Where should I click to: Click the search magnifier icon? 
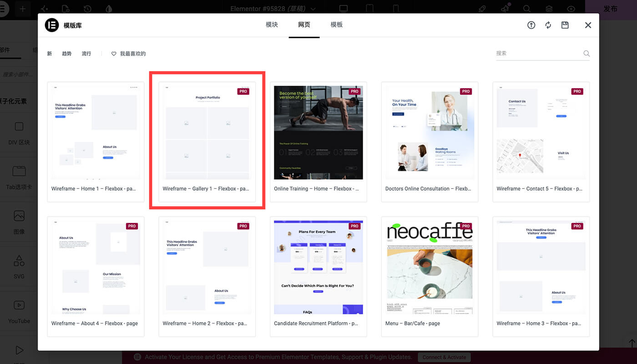tap(586, 54)
